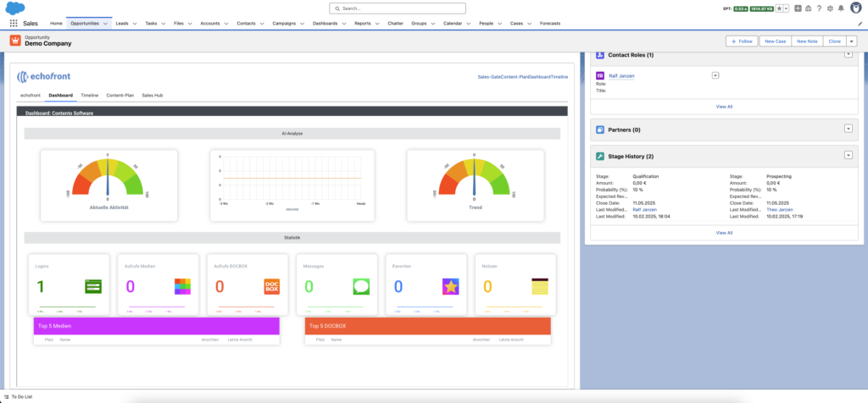868x403 pixels.
Task: Click the Clone button
Action: point(834,41)
